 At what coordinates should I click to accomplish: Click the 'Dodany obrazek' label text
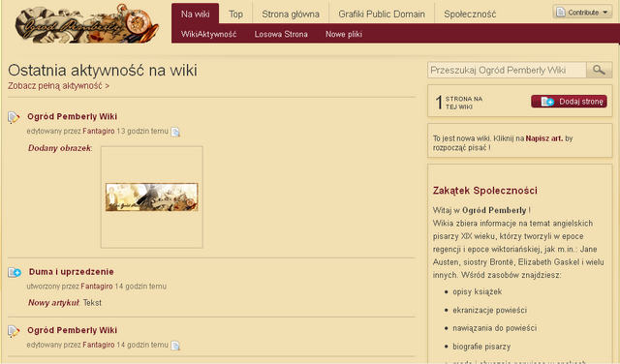(x=60, y=148)
